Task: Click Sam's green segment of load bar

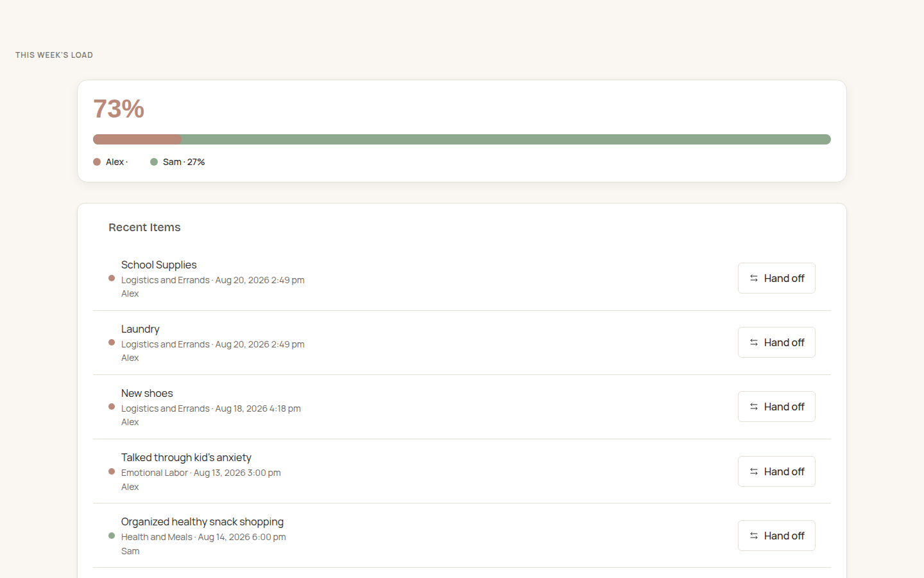Action: tap(506, 139)
